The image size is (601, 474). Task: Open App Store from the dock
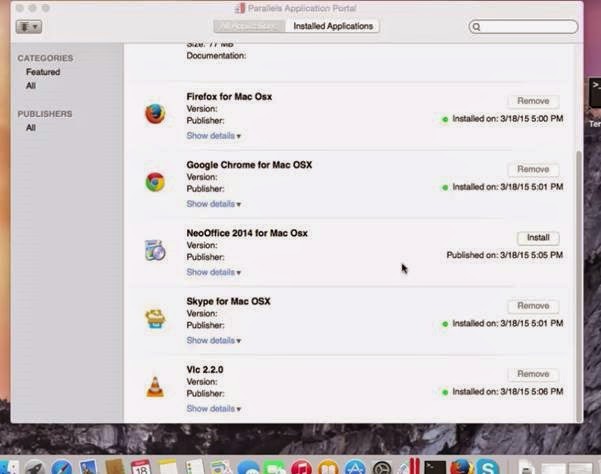click(x=355, y=467)
